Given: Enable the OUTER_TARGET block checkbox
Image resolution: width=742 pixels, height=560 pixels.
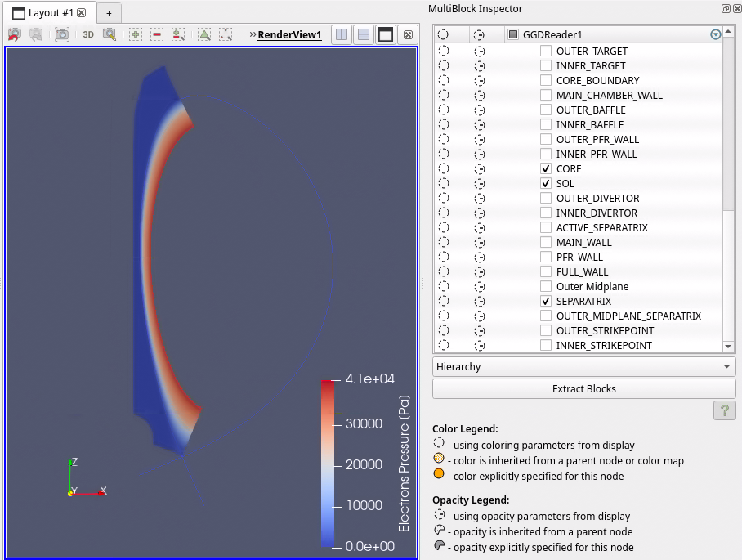Looking at the screenshot, I should coord(546,51).
